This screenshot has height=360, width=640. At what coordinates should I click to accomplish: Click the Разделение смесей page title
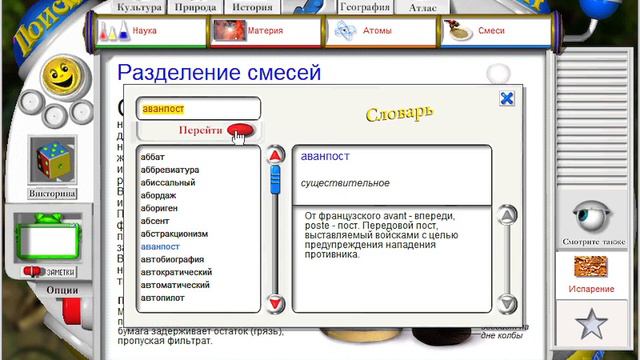219,72
